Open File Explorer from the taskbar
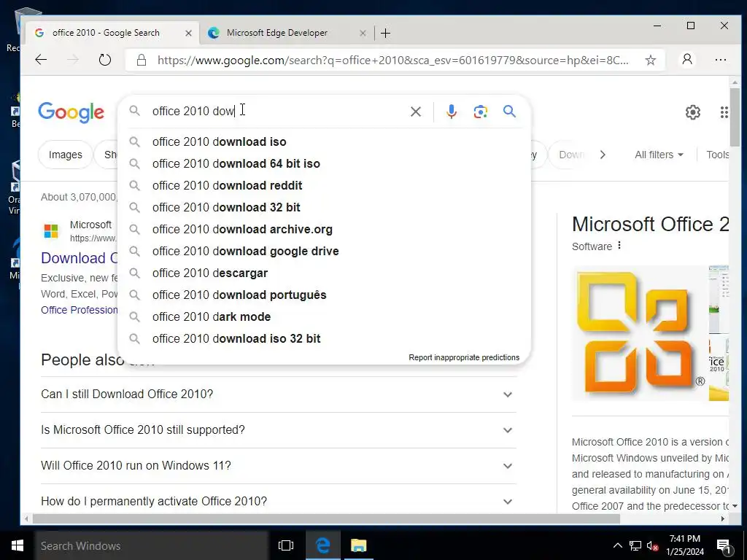The image size is (747, 560). coord(359,545)
